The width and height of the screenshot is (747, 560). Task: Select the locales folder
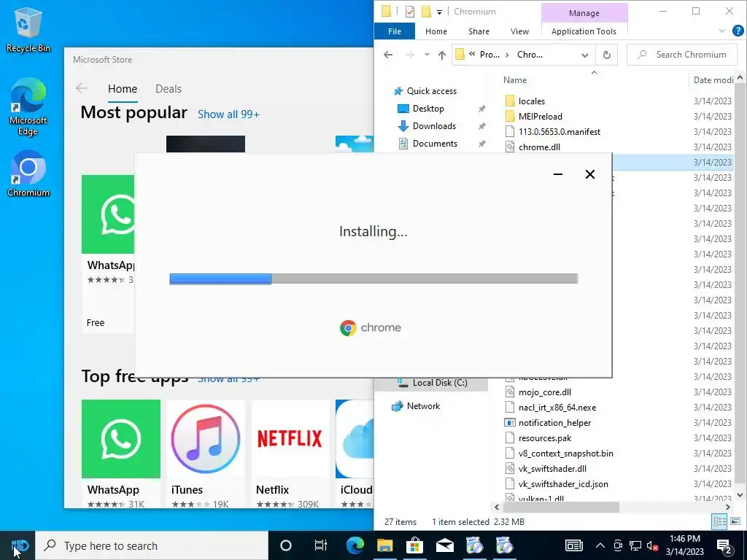pos(531,101)
